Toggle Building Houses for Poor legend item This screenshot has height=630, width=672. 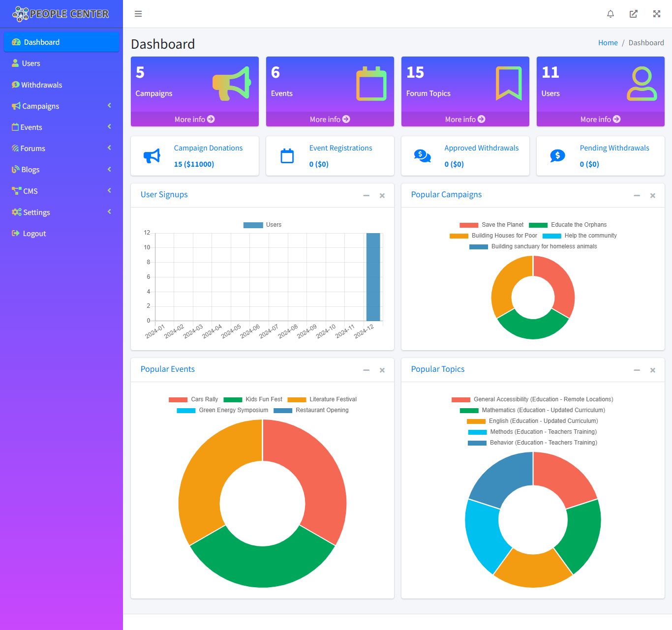(x=493, y=236)
